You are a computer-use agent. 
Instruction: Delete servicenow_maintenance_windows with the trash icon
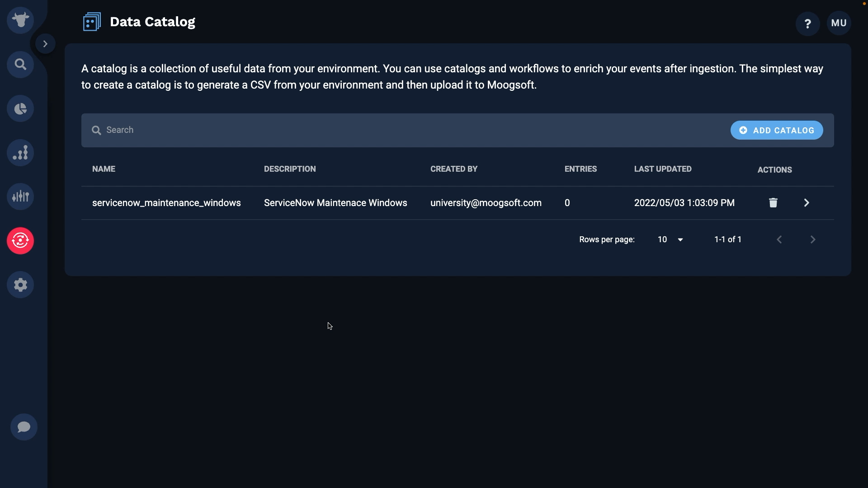[773, 203]
